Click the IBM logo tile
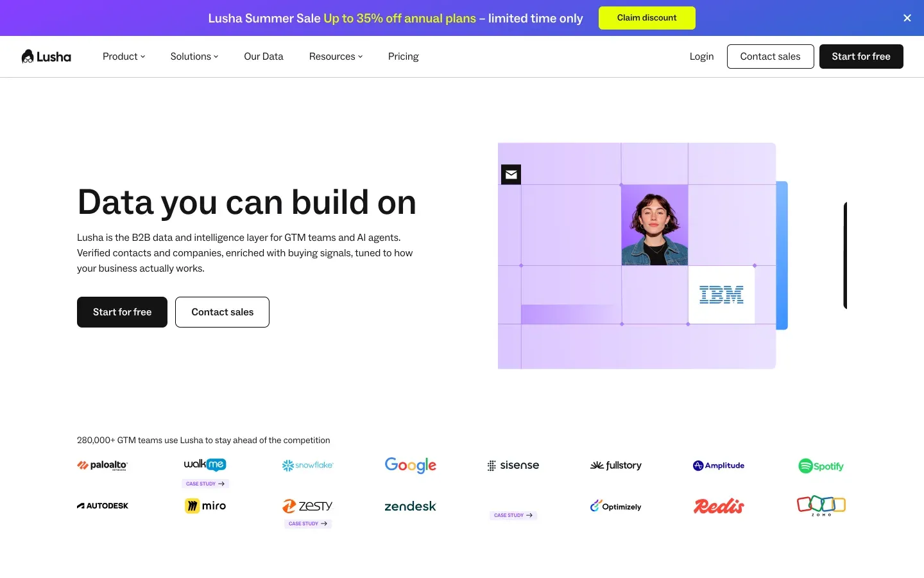The image size is (924, 578). [x=721, y=295]
